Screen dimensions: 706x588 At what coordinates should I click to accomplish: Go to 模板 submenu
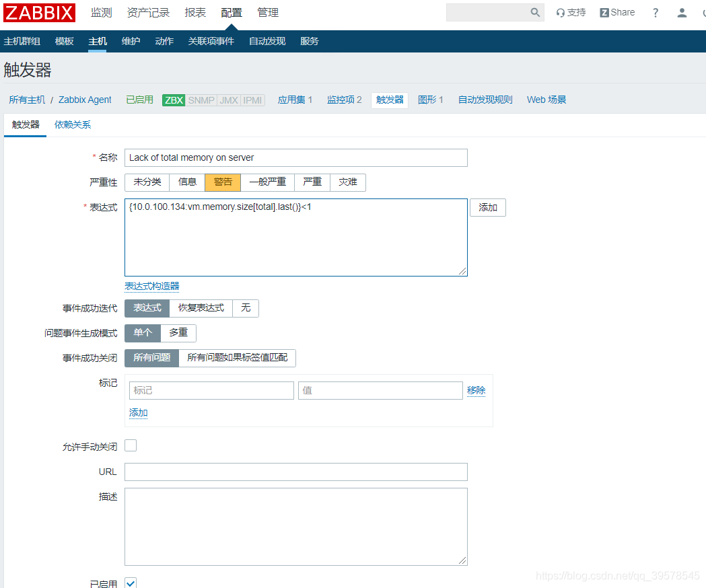pos(65,42)
